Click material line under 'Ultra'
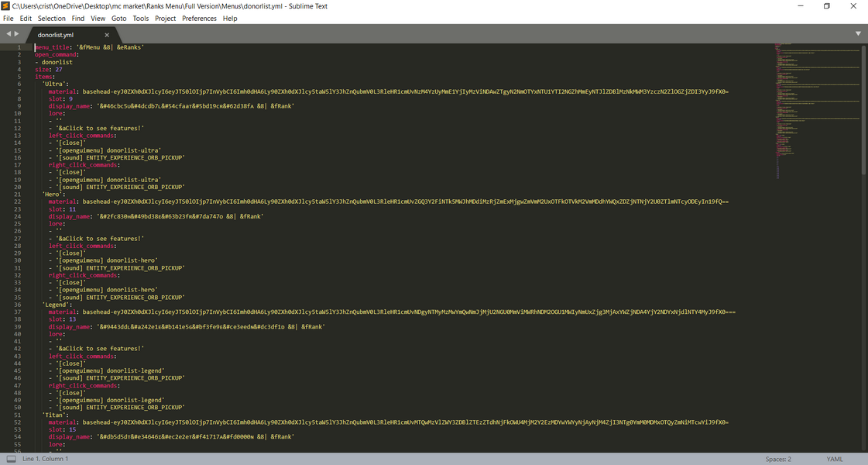 388,92
